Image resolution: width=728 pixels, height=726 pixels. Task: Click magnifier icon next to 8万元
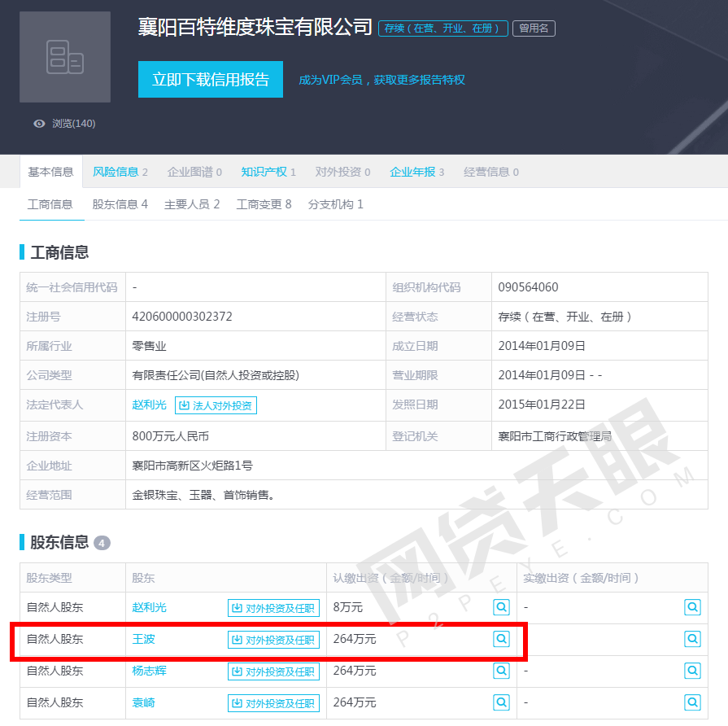[x=501, y=607]
